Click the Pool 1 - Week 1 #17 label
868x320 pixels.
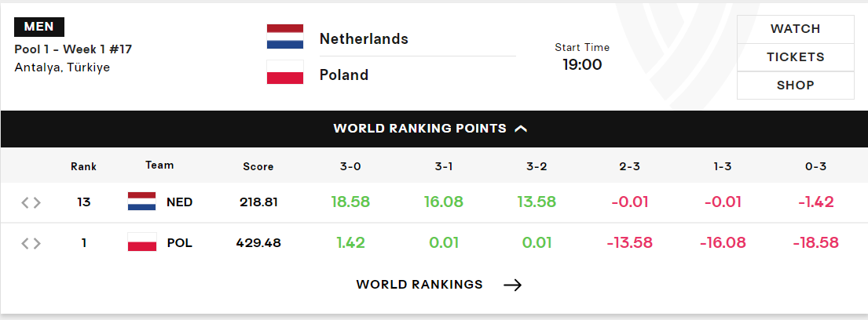click(73, 49)
